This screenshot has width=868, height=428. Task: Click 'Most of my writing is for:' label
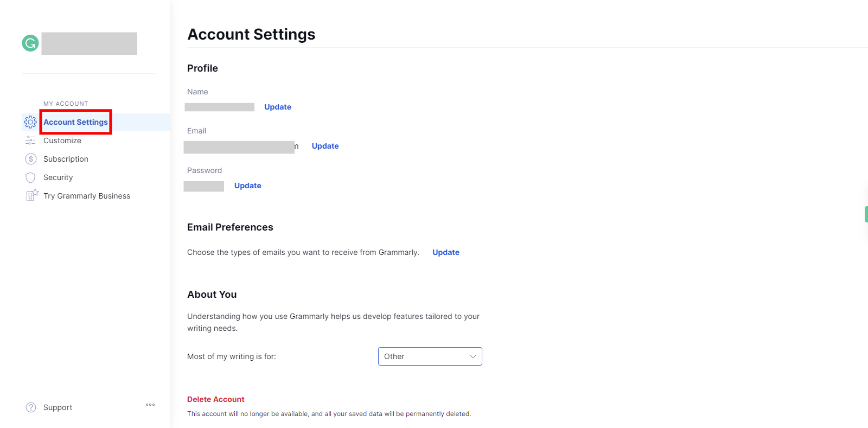[232, 356]
